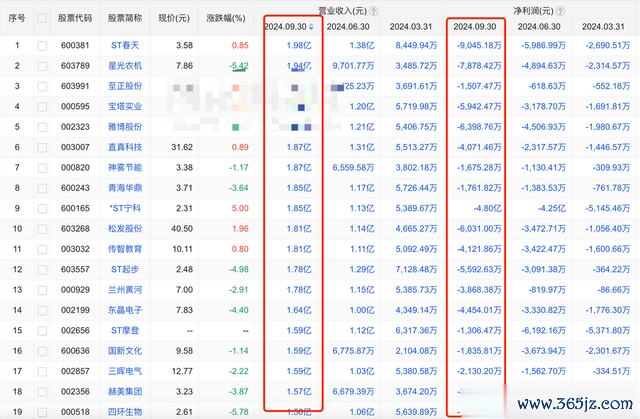The height and width of the screenshot is (419, 640).
Task: Open stock link 神雾节能
Action: coord(125,167)
